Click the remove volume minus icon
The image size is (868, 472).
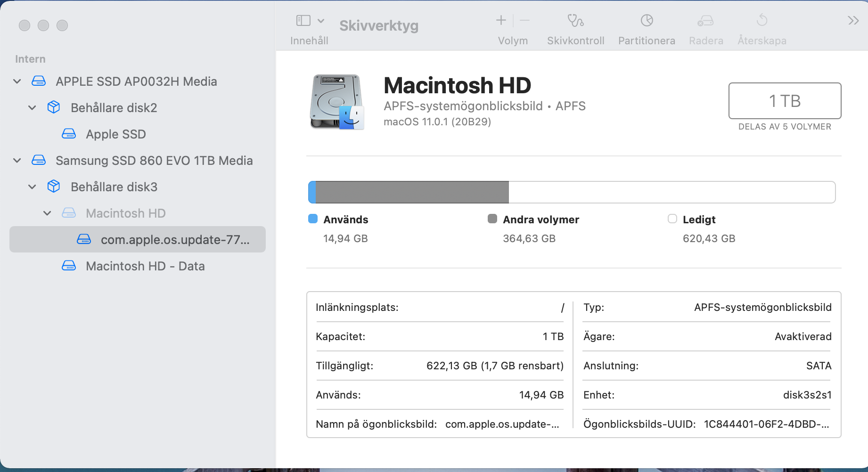(x=525, y=20)
